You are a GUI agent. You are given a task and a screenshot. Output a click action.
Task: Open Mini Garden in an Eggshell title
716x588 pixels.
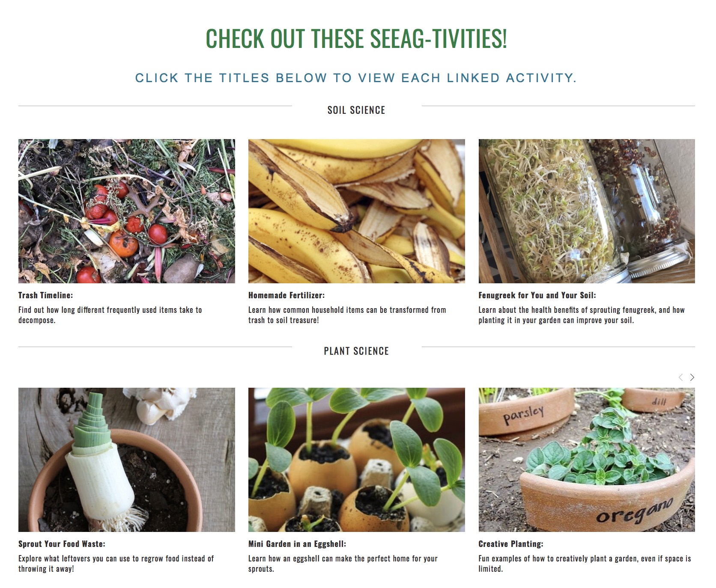tap(297, 544)
